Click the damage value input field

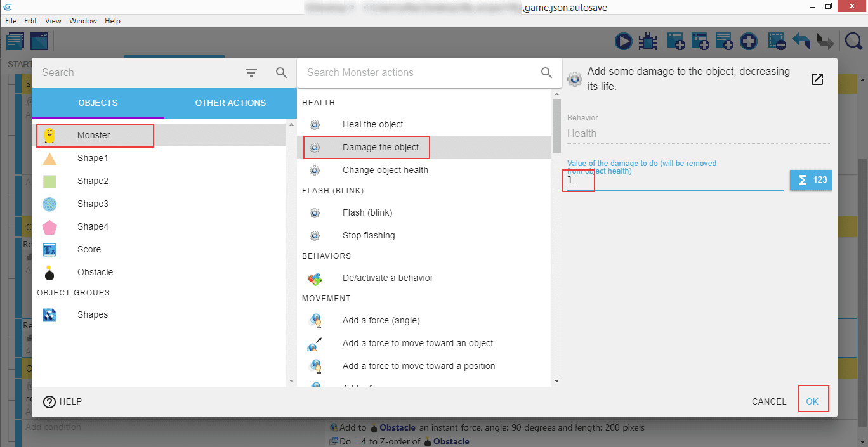tap(674, 181)
